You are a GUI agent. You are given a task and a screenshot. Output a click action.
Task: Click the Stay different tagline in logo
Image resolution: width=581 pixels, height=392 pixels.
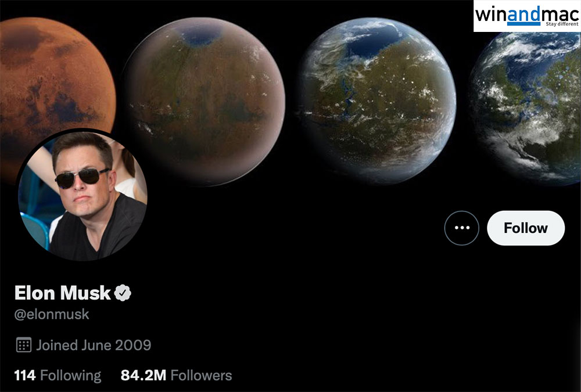click(x=562, y=24)
